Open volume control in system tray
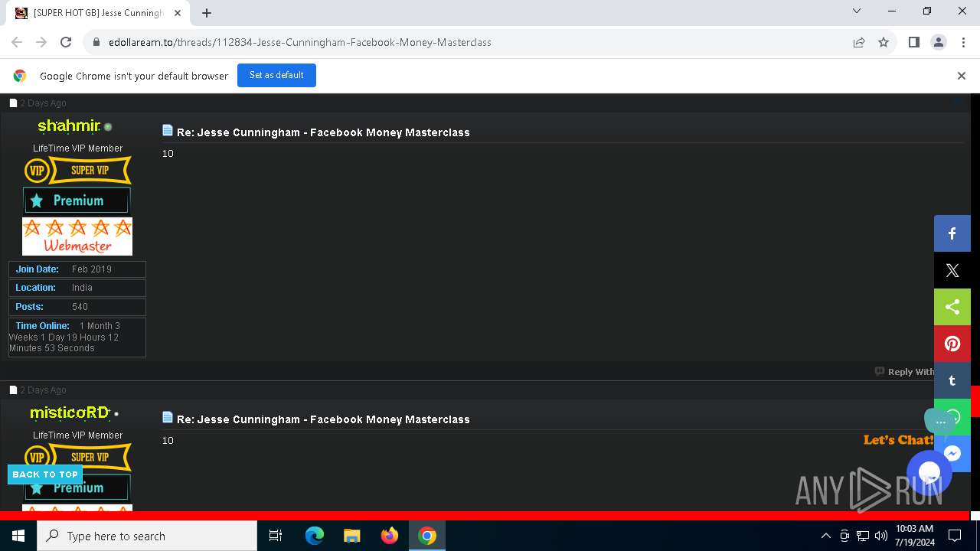Screen dimensions: 980x551 (880, 536)
